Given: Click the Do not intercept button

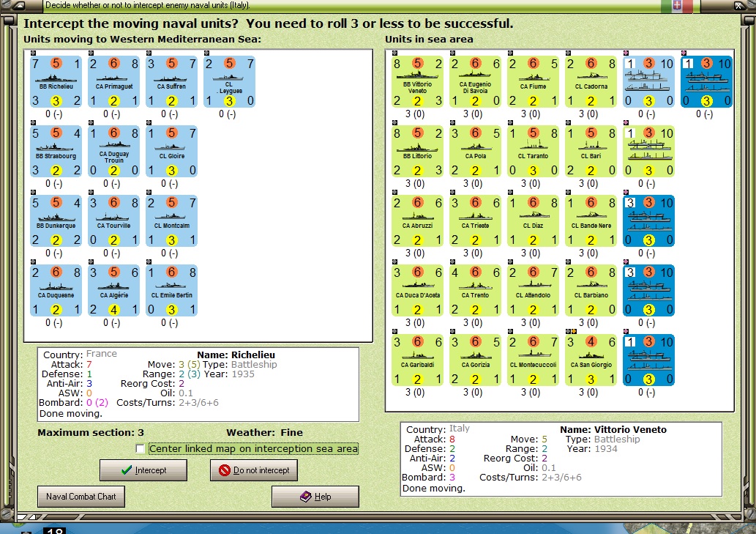Looking at the screenshot, I should click(x=254, y=470).
